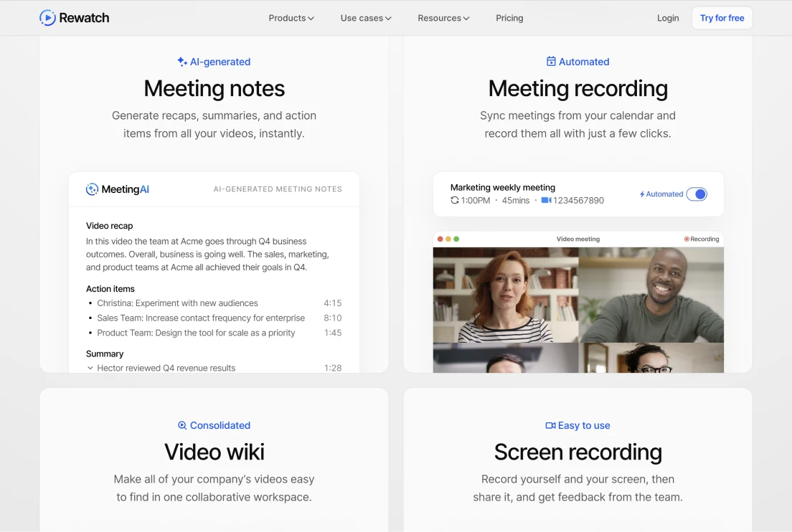Click the Try for free button
Viewport: 792px width, 532px height.
point(722,18)
